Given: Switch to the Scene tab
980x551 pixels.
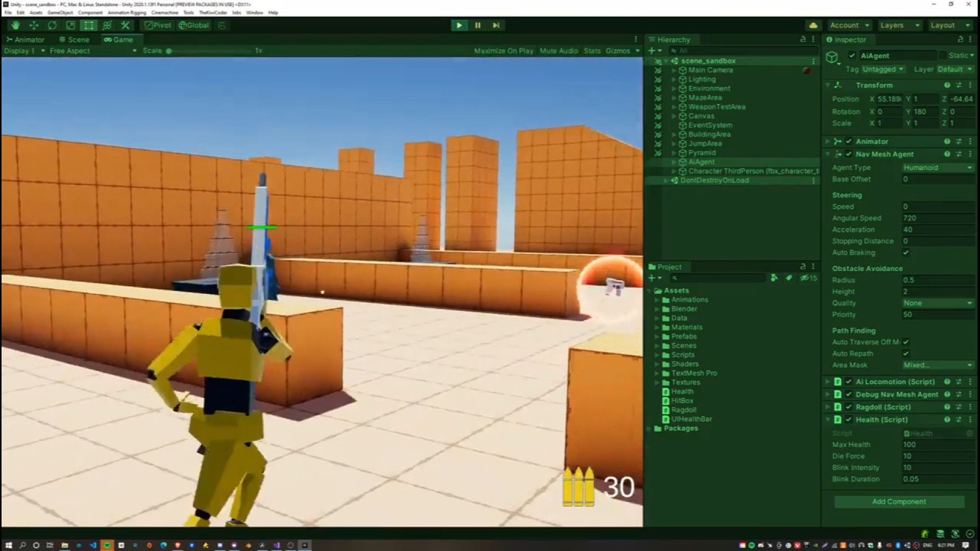Looking at the screenshot, I should tap(74, 39).
